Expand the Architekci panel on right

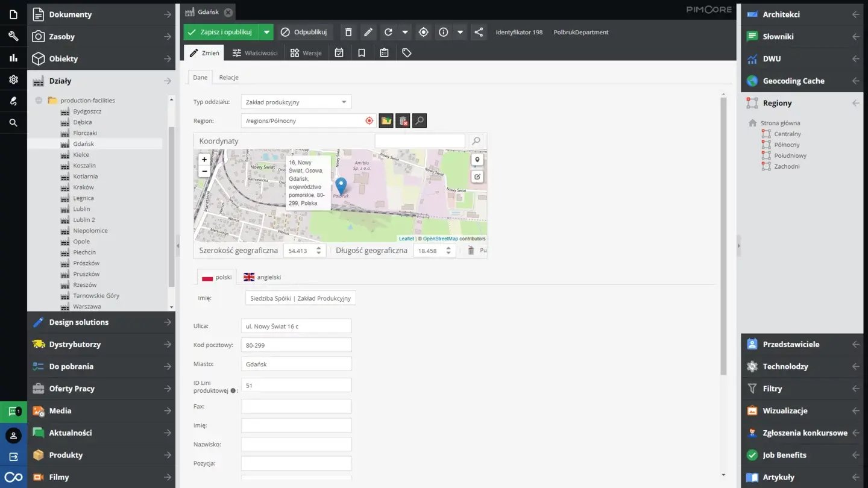802,14
